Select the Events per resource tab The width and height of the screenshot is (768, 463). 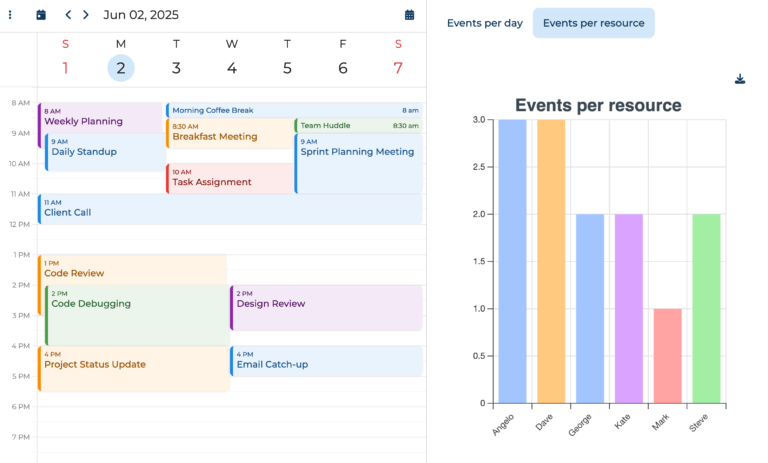click(593, 23)
